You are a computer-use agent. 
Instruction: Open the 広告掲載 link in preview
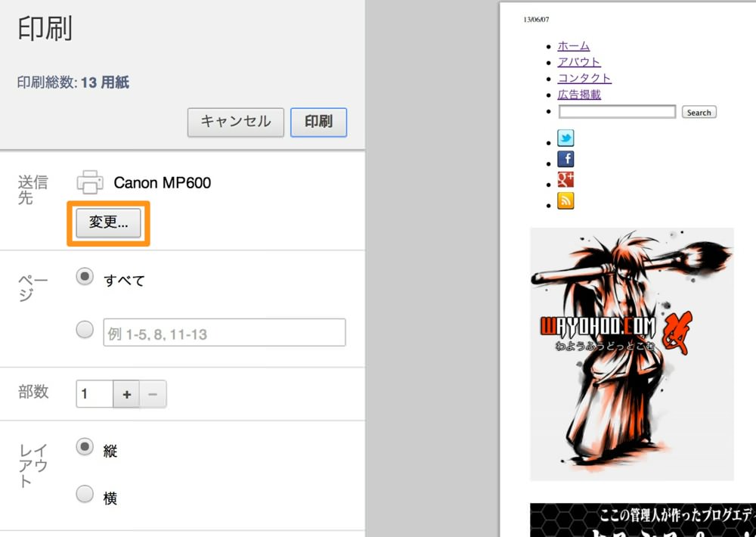coord(579,94)
